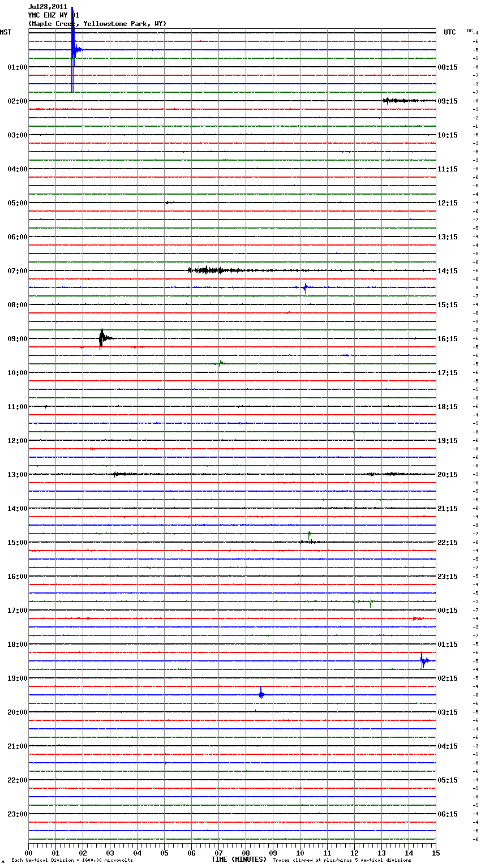Select the 13:00 MST hour label
The width and height of the screenshot is (481, 868).
point(17,474)
